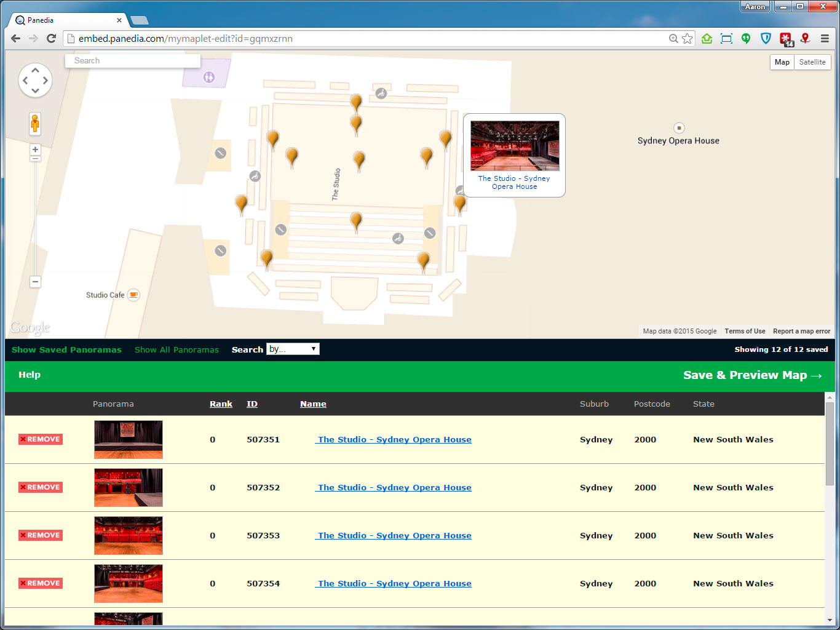
Task: Remove panorama 507351
Action: [41, 439]
